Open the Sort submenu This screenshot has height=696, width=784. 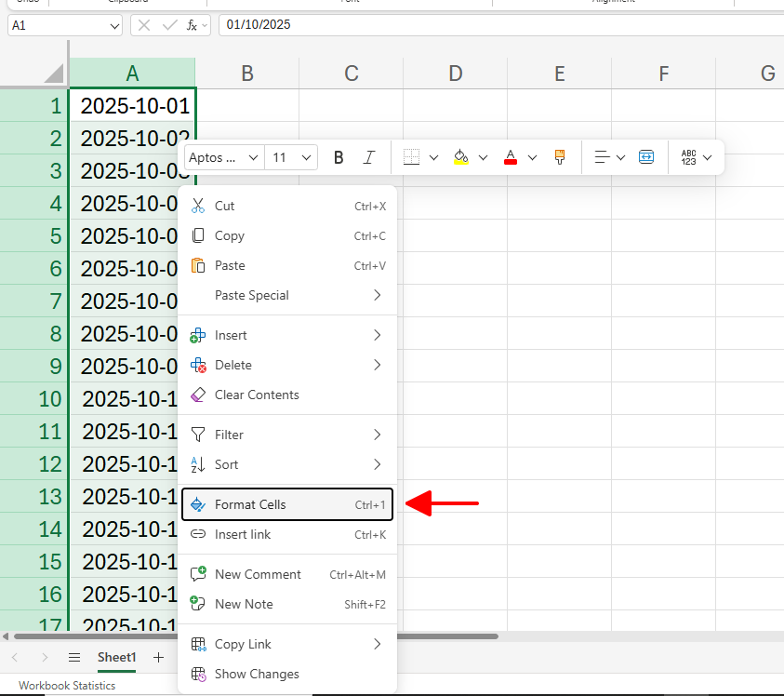(x=287, y=464)
